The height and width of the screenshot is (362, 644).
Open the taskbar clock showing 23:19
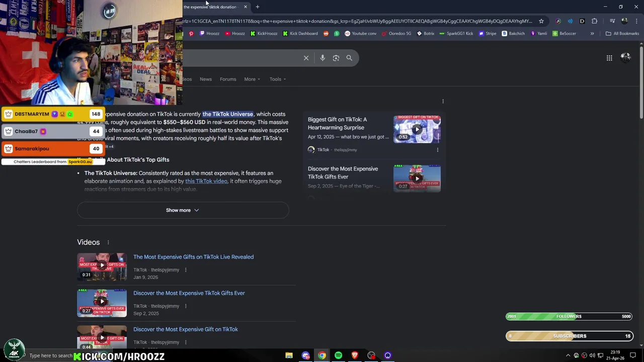(x=615, y=355)
